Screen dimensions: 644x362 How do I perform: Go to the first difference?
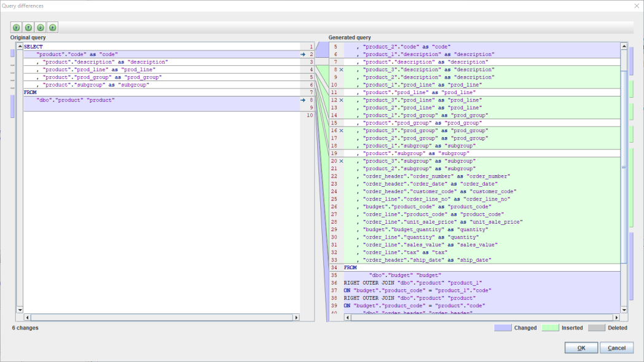click(16, 28)
